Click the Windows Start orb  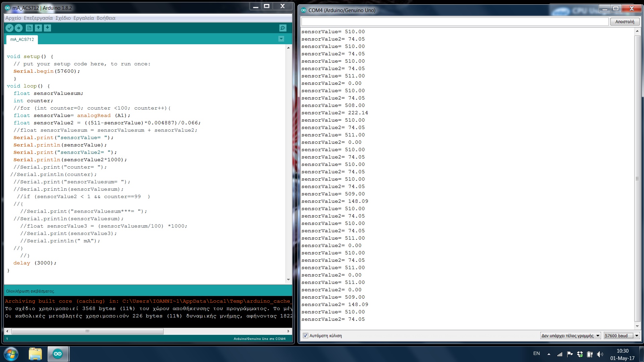click(11, 354)
